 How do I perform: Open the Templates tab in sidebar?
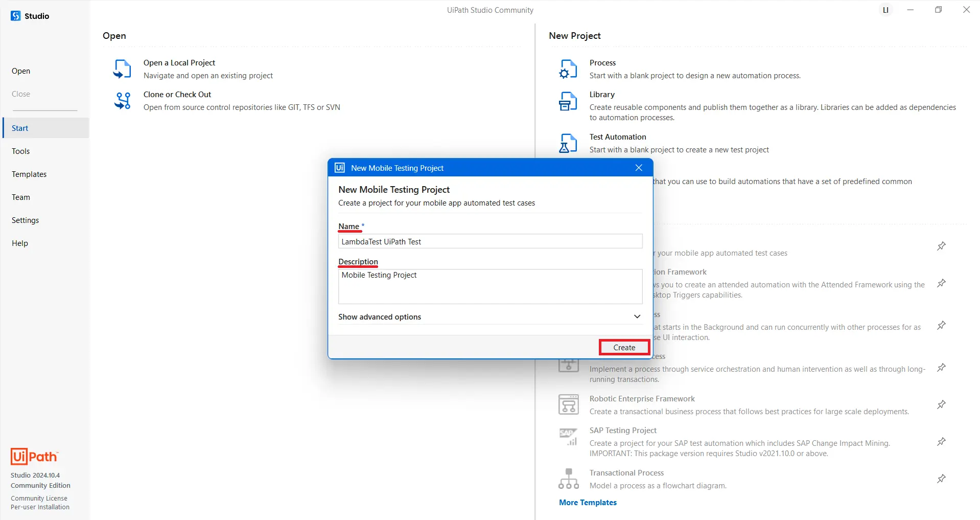point(29,174)
